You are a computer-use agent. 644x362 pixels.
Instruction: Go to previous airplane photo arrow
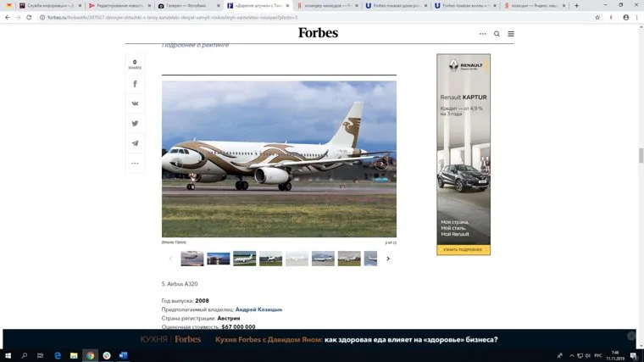(176, 164)
